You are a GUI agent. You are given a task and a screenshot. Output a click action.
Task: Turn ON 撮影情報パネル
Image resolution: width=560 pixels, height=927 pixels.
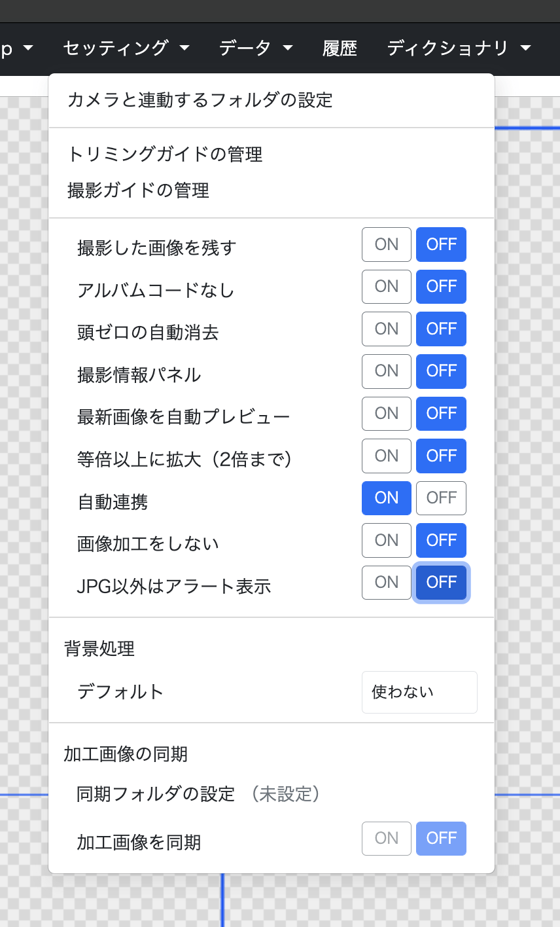(x=386, y=371)
